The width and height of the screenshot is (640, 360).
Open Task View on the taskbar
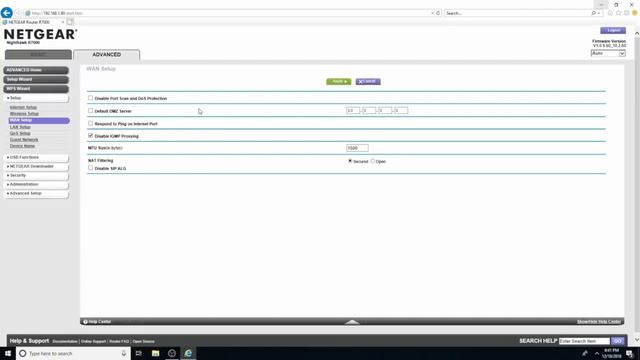138,353
